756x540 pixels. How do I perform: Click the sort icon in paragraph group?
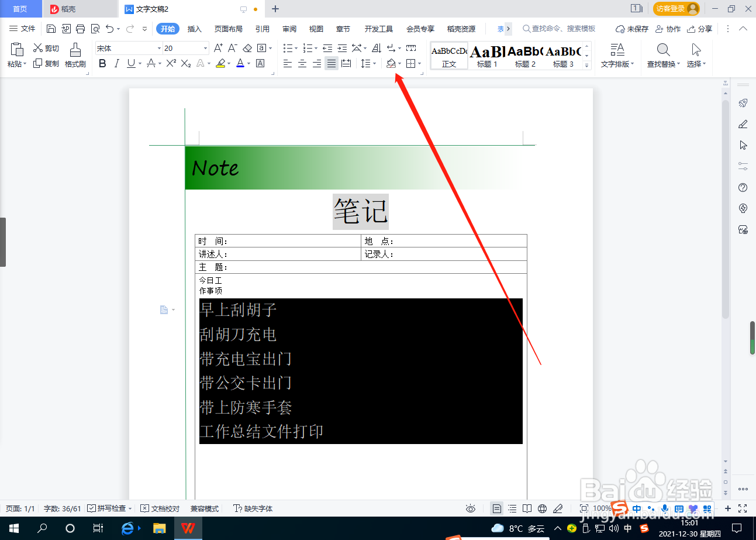pos(377,48)
